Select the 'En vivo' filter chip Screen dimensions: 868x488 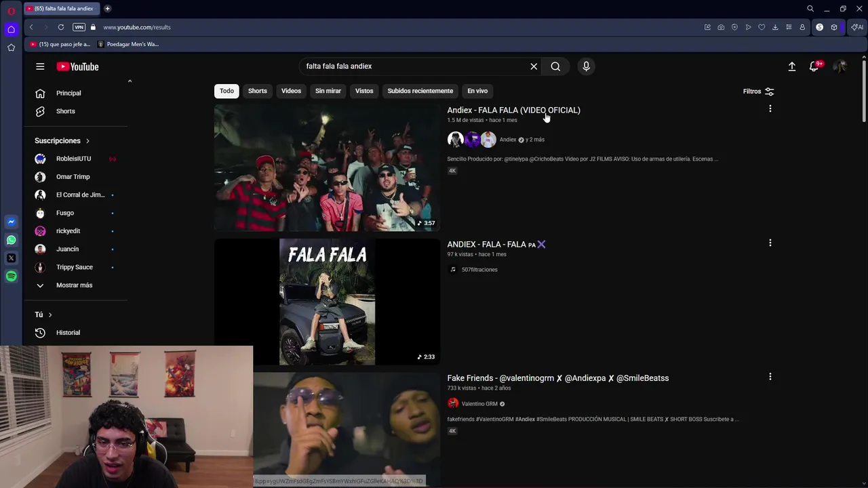(x=477, y=91)
